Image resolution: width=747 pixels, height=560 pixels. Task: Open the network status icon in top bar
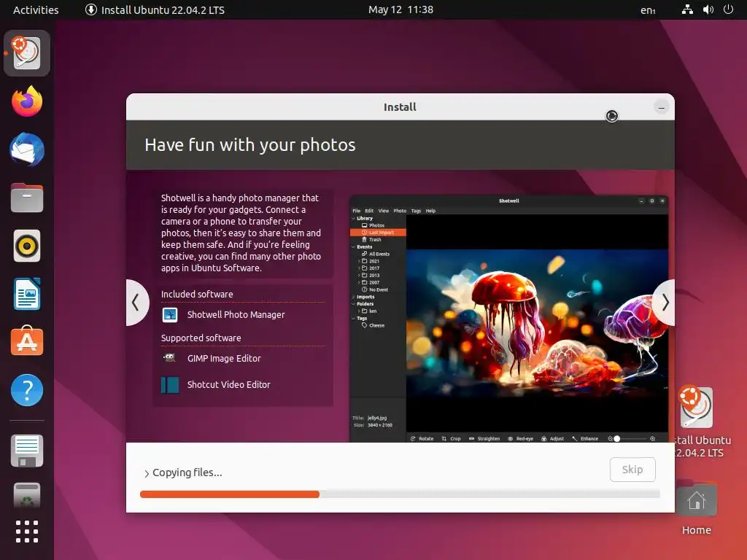(687, 9)
